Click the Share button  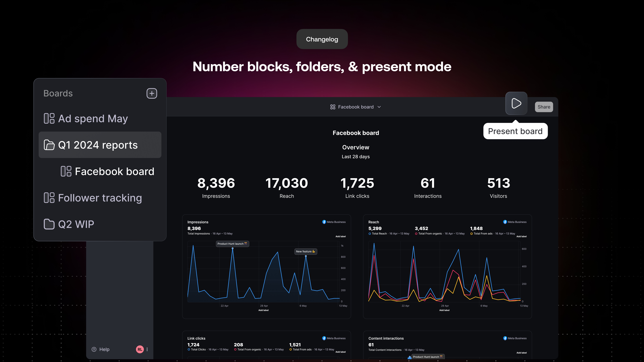click(x=544, y=107)
